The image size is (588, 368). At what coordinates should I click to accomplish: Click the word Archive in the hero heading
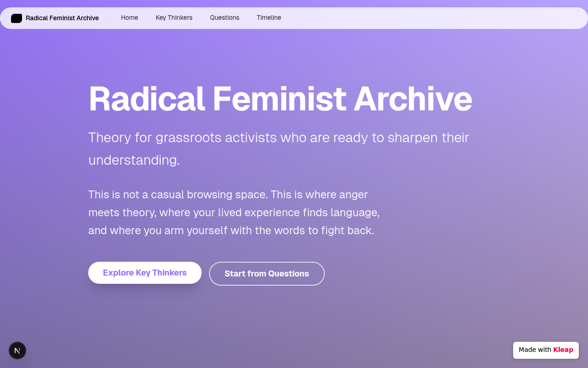coord(413,99)
